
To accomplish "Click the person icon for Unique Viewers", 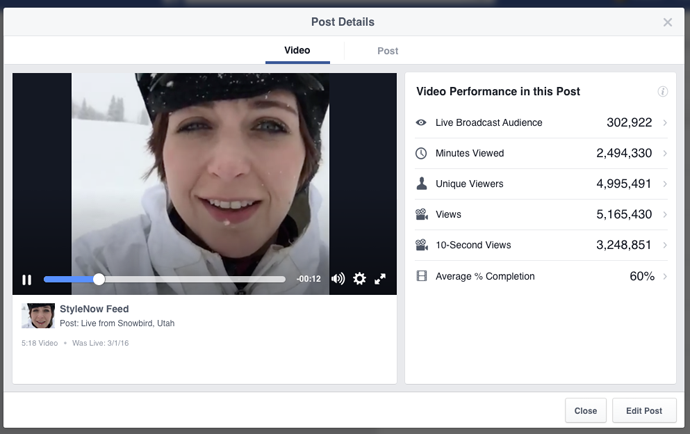I will point(422,184).
